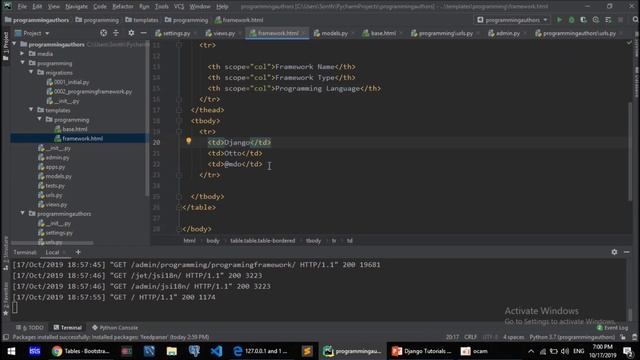Open ocam recorder from taskbar

[476, 351]
